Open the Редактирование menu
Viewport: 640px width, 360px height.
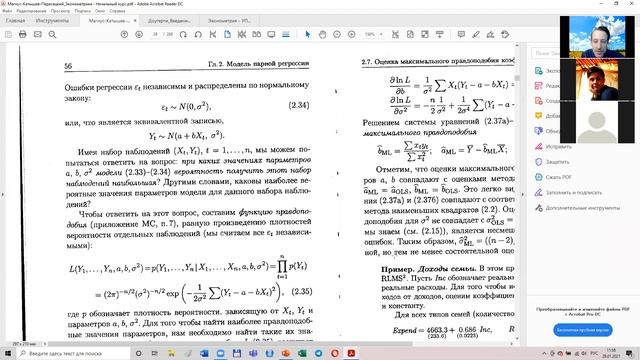pyautogui.click(x=31, y=11)
